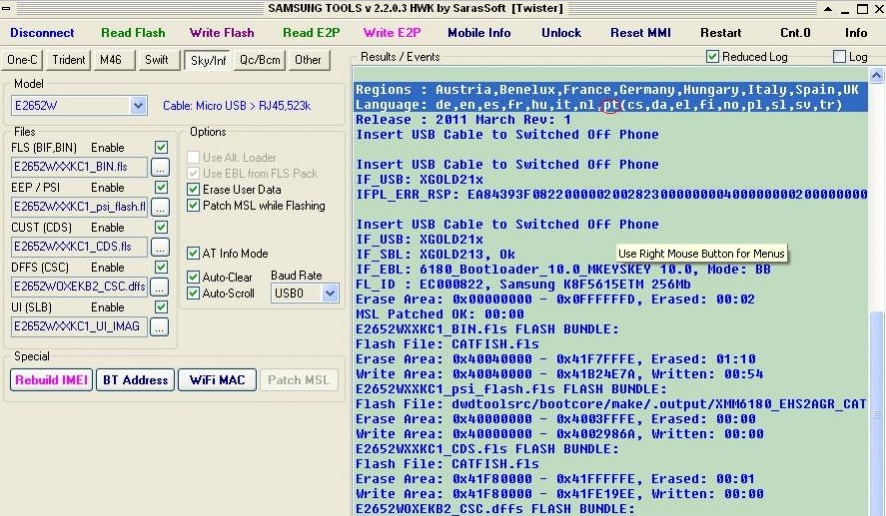Toggle CUST (CDS) Enable checkbox

pos(161,227)
